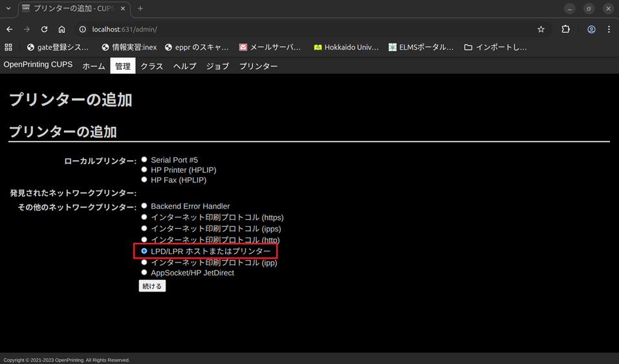Open the インポートし… bookmarks folder
This screenshot has height=364, width=619.
click(x=495, y=47)
